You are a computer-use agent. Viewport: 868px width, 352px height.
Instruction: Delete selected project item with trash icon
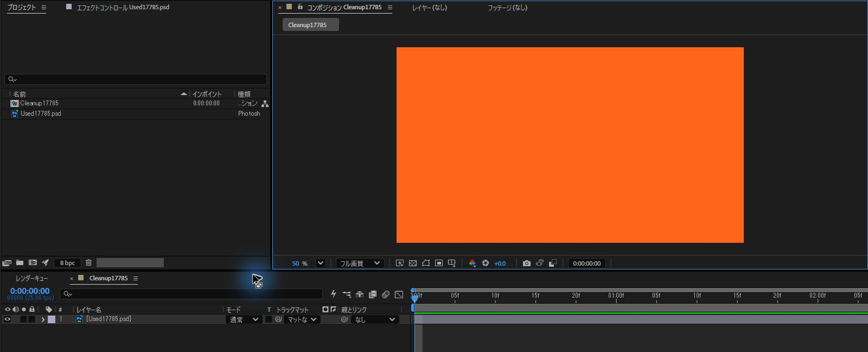pyautogui.click(x=88, y=263)
